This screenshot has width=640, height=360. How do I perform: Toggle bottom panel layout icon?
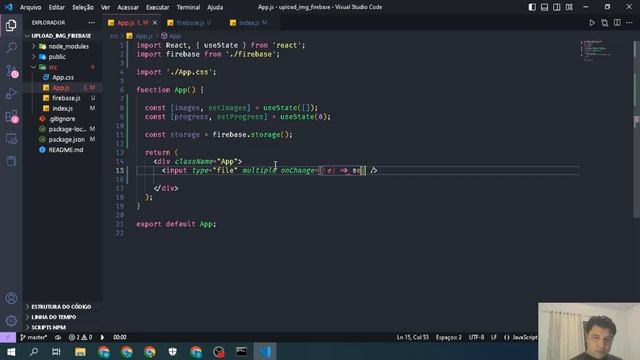tap(544, 7)
